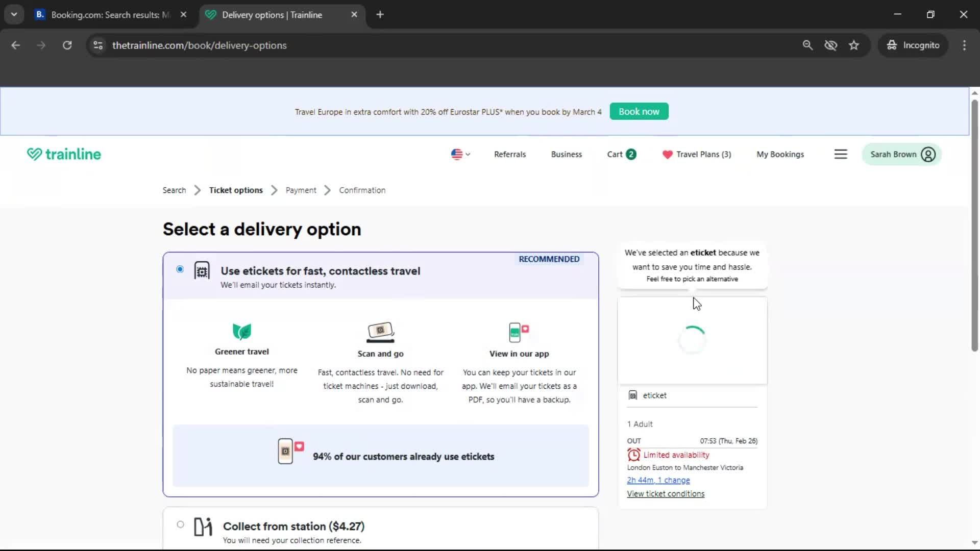The height and width of the screenshot is (551, 980).
Task: Open the hamburger menu next to Sarah Brown
Action: pyautogui.click(x=841, y=154)
